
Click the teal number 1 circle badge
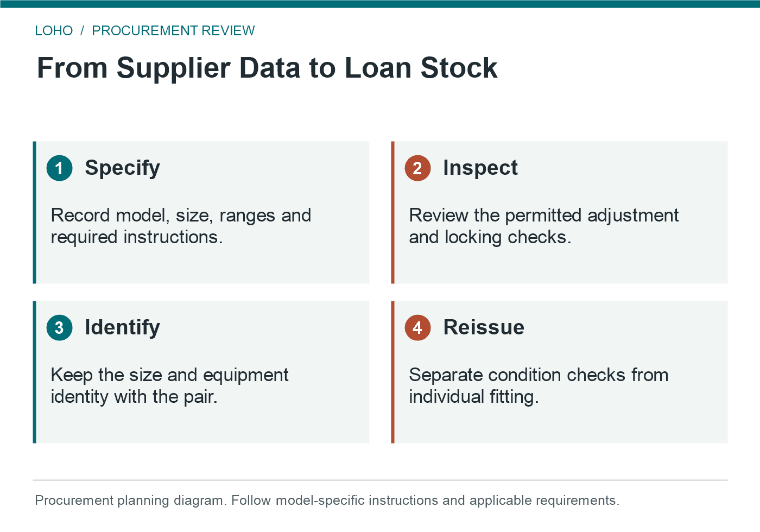coord(60,168)
